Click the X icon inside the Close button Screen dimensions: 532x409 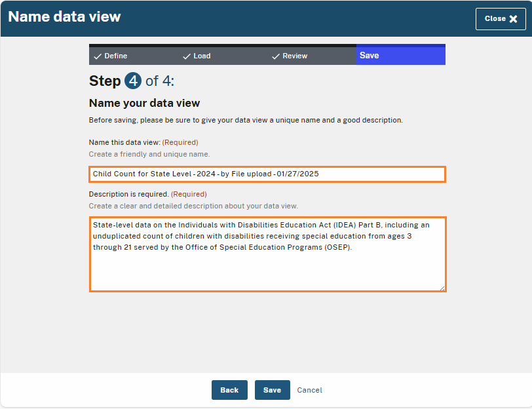pos(514,19)
